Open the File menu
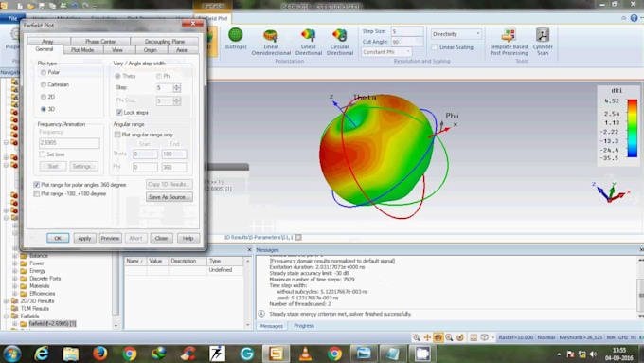 pyautogui.click(x=12, y=19)
